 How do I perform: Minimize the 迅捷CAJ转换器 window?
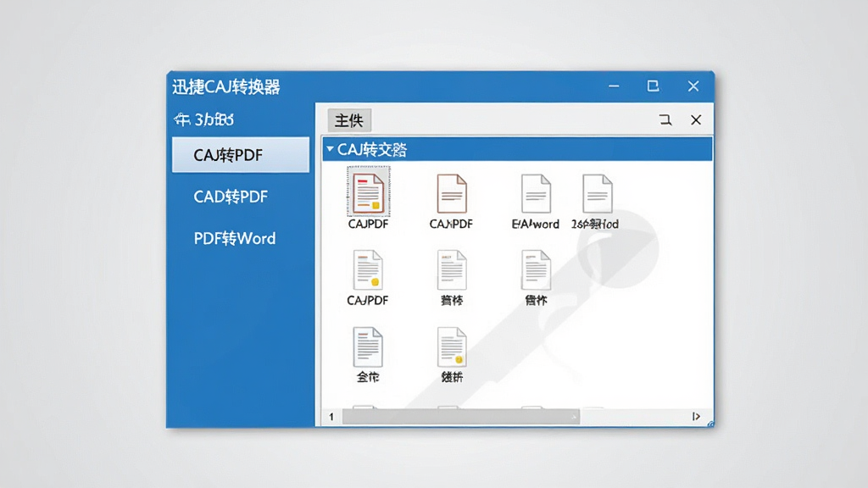coord(614,86)
